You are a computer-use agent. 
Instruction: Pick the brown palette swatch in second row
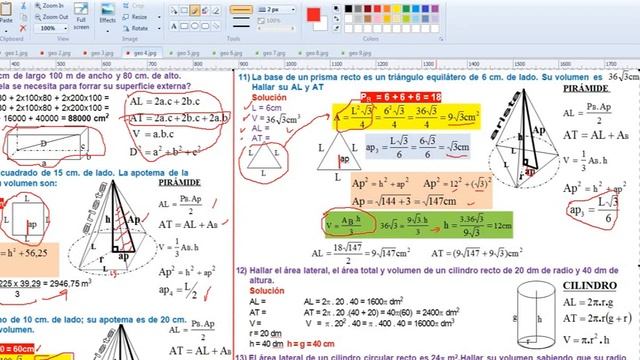point(368,19)
